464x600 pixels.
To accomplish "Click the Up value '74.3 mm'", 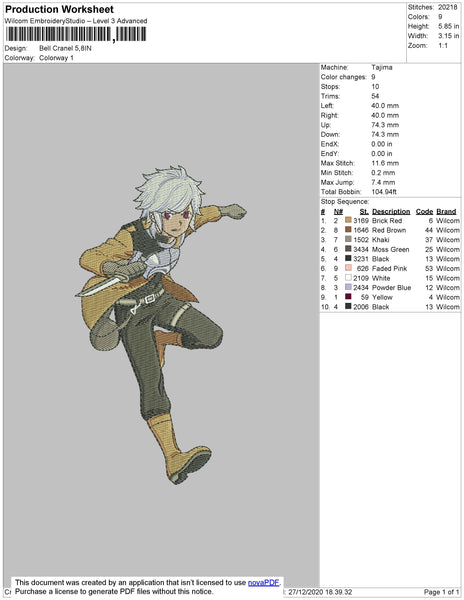I will pyautogui.click(x=385, y=125).
